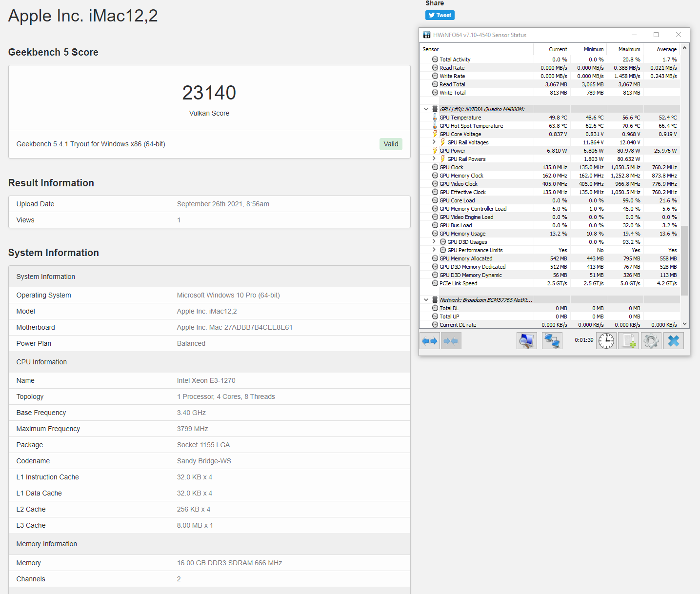Click the Average column header
This screenshot has width=700, height=594.
[x=662, y=49]
